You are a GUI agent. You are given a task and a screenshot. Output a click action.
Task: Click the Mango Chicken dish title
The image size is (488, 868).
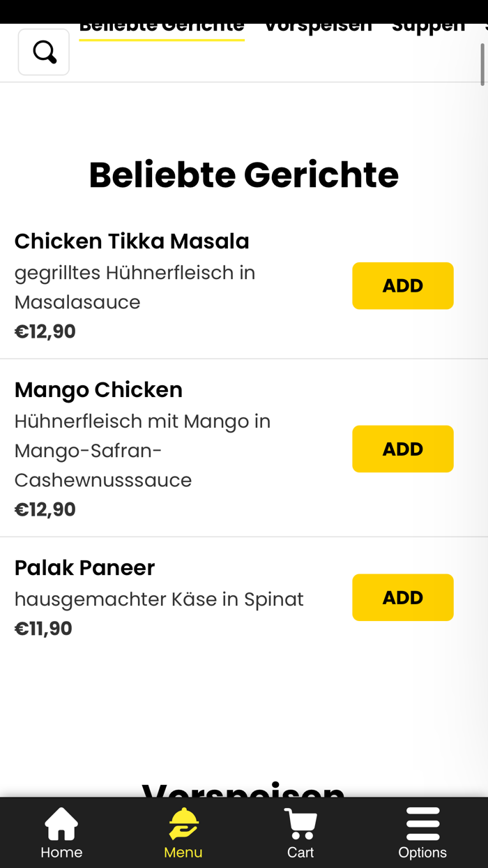click(x=98, y=389)
